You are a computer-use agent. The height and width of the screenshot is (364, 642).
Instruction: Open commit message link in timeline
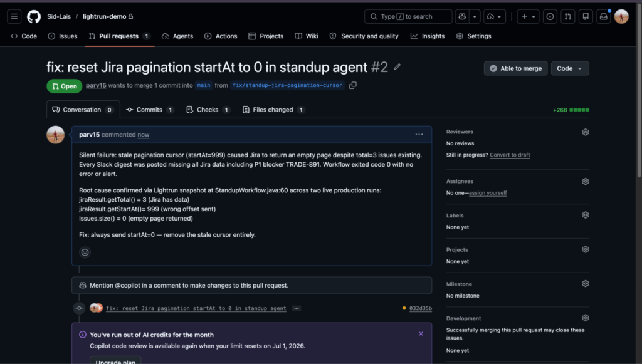click(x=196, y=308)
